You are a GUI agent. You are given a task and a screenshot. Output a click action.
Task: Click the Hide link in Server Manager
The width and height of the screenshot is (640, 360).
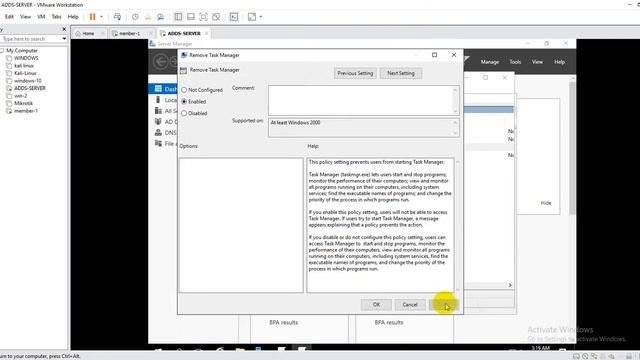coord(546,203)
